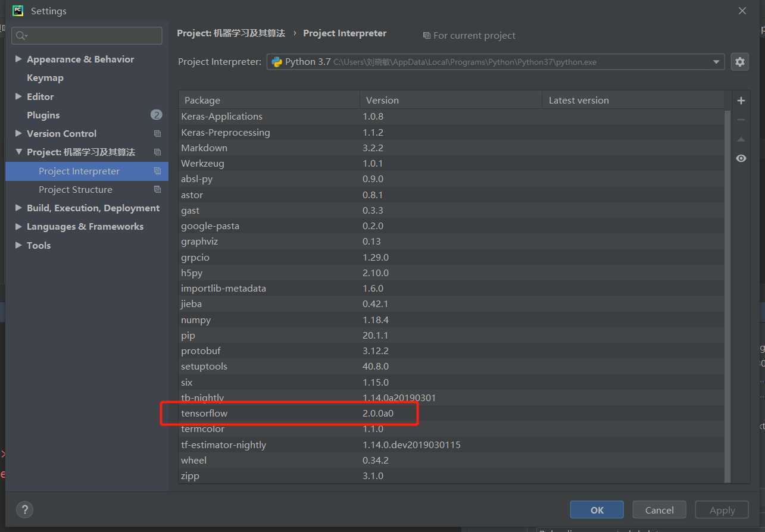Viewport: 765px width, 532px height.
Task: Select the six package row
Action: [451, 382]
